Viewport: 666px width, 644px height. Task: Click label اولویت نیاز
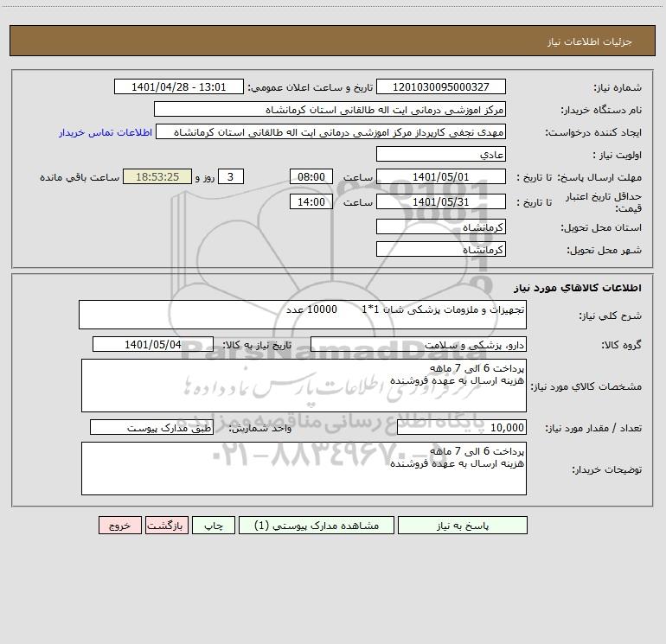[618, 156]
